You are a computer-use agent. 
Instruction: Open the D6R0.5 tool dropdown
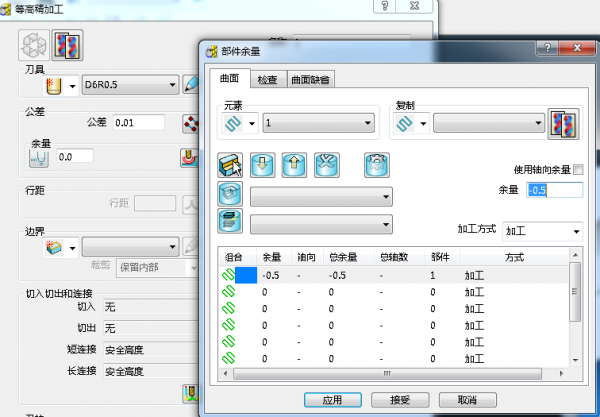(x=130, y=85)
